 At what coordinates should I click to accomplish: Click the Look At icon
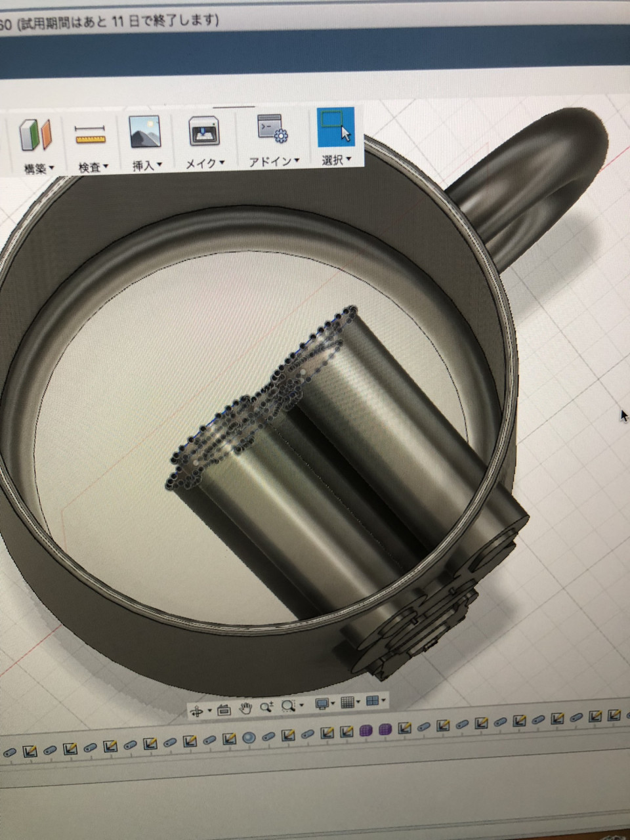(x=224, y=710)
